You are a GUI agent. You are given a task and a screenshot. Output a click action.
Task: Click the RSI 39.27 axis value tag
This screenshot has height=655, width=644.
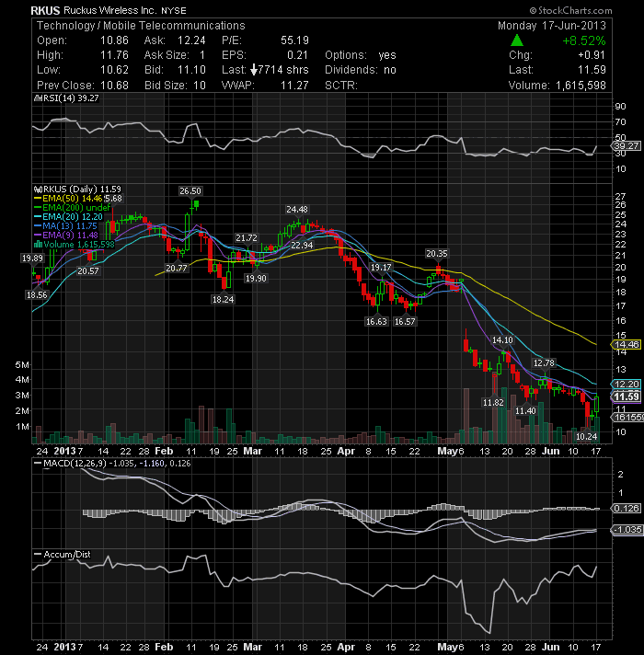[x=626, y=145]
